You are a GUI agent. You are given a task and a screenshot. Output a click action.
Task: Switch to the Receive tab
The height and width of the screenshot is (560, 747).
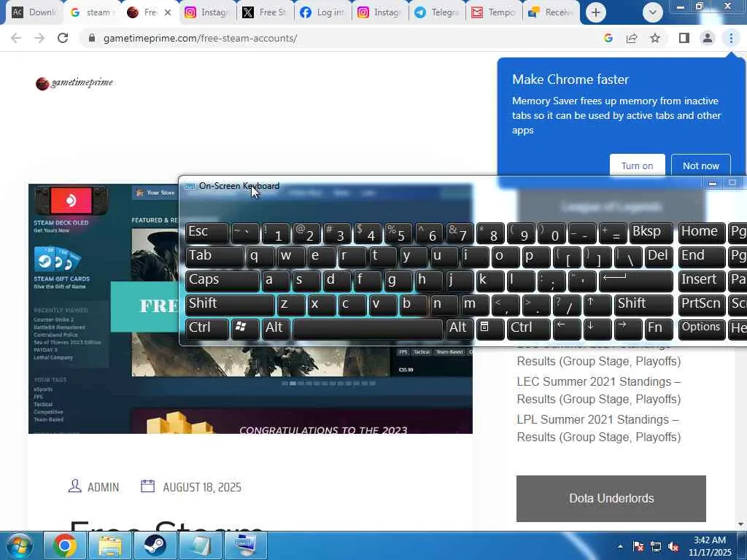(551, 12)
